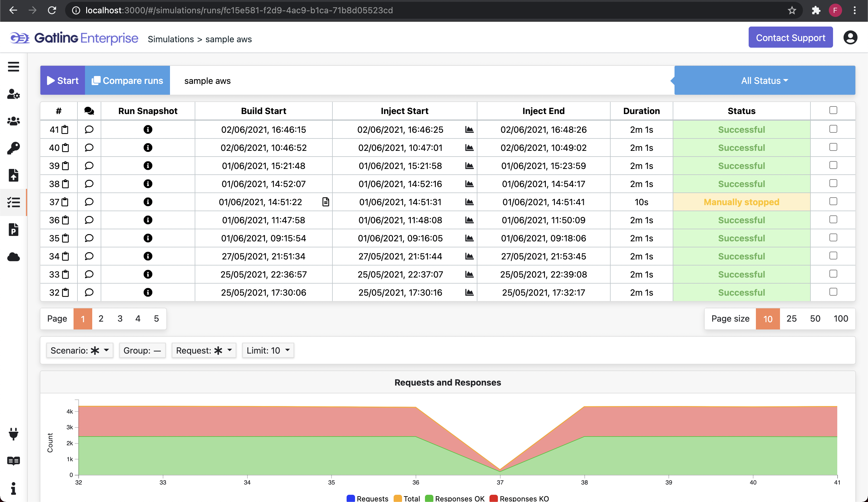Expand the Request wildcard dropdown
The width and height of the screenshot is (868, 502).
pyautogui.click(x=204, y=350)
